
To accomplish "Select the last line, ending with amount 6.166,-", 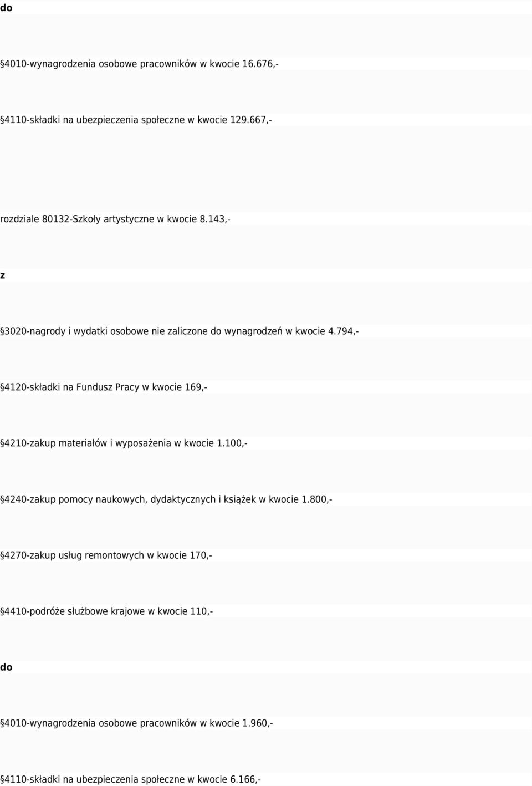I will pos(130,779).
